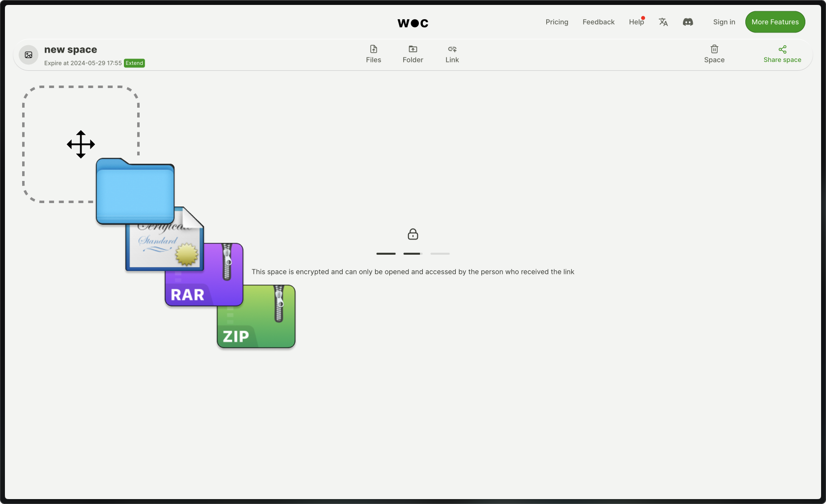
Task: Click the first progress indicator dot
Action: pos(385,254)
